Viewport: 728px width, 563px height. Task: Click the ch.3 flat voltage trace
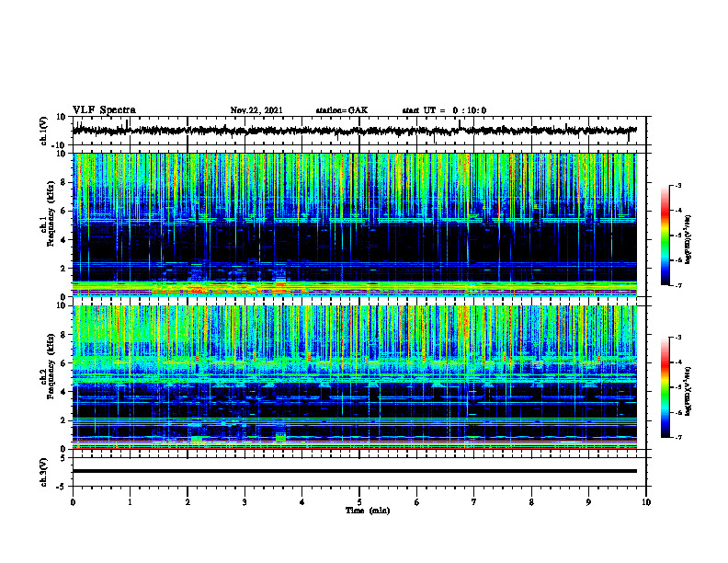[354, 471]
